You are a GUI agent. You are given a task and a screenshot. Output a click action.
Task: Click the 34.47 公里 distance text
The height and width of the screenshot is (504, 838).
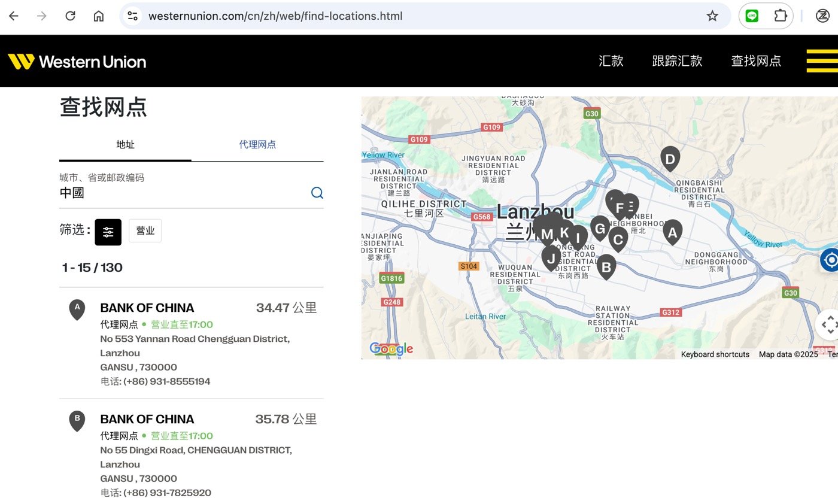pyautogui.click(x=286, y=308)
